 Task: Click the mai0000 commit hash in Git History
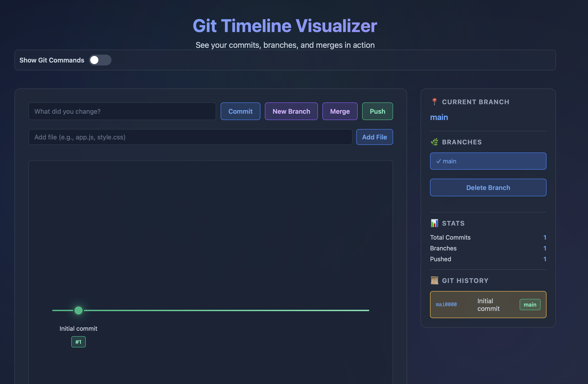[x=447, y=304]
